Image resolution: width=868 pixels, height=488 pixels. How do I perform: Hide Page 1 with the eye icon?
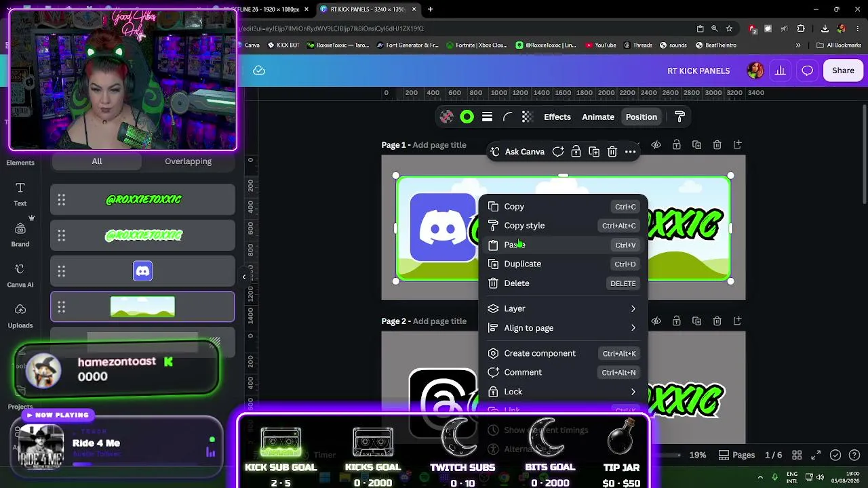coord(656,145)
